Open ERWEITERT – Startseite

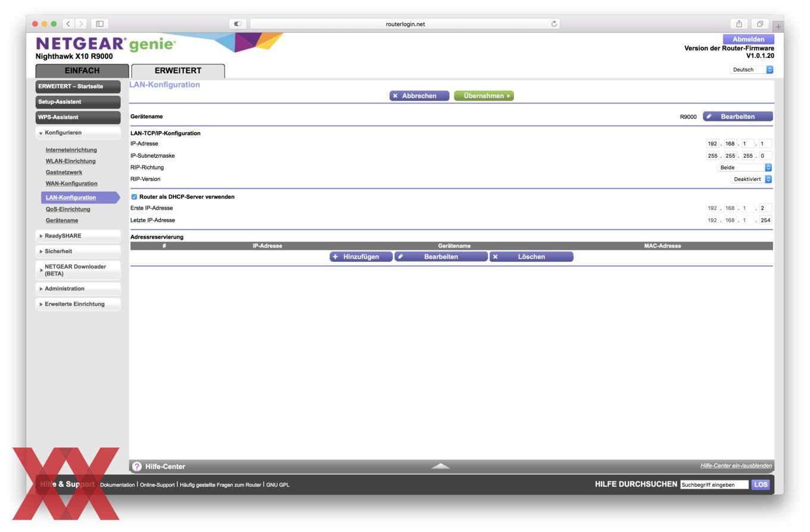coord(77,86)
